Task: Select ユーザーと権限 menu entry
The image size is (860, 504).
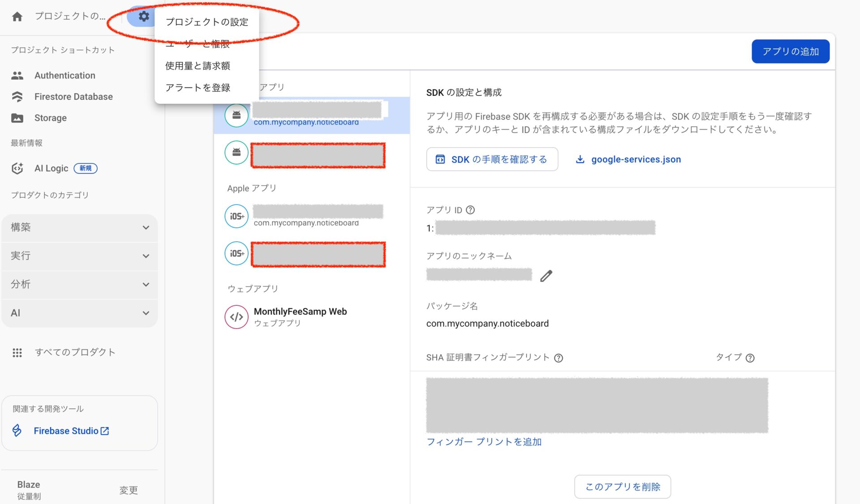Action: (206, 44)
